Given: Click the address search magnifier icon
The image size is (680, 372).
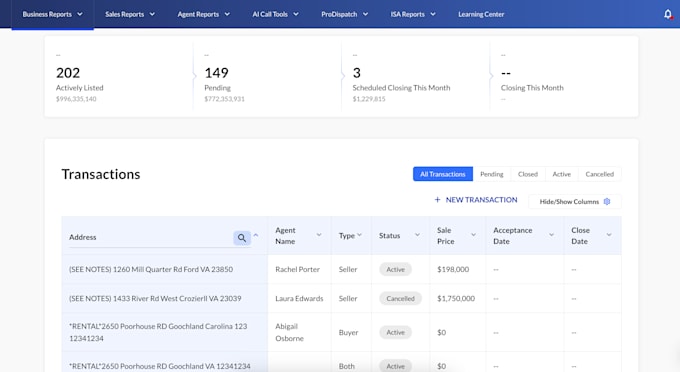Looking at the screenshot, I should pyautogui.click(x=242, y=238).
